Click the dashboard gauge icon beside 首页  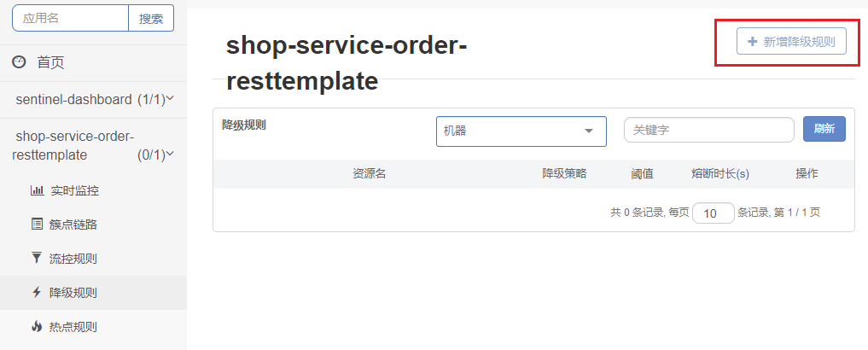click(20, 62)
